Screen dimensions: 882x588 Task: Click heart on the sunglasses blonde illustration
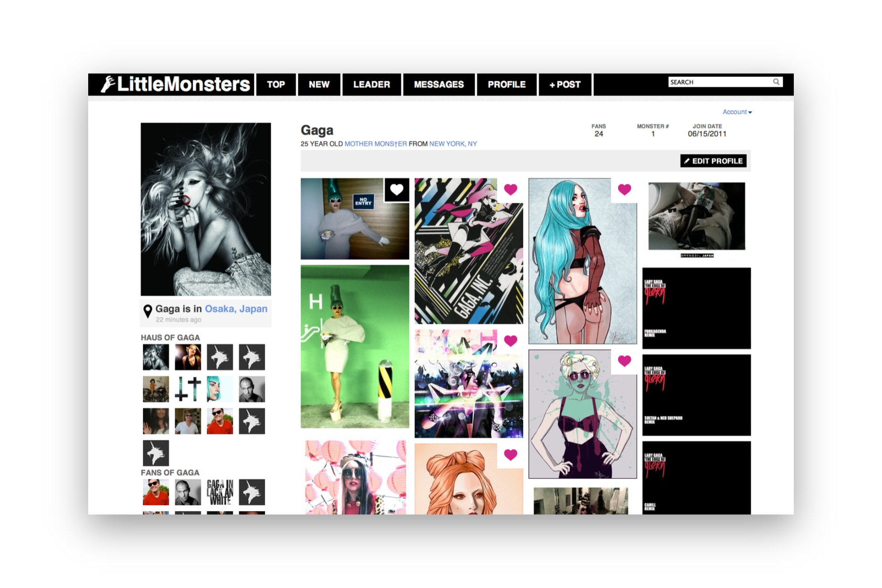click(x=624, y=361)
